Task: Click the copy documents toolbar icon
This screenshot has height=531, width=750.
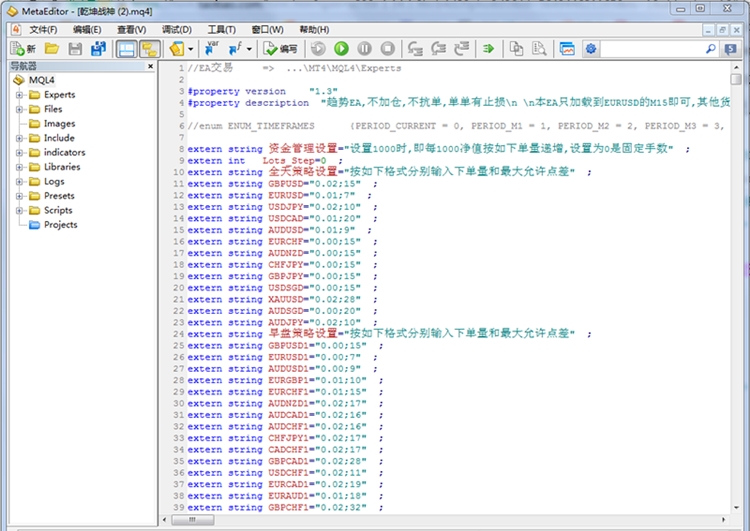Action: click(x=516, y=49)
